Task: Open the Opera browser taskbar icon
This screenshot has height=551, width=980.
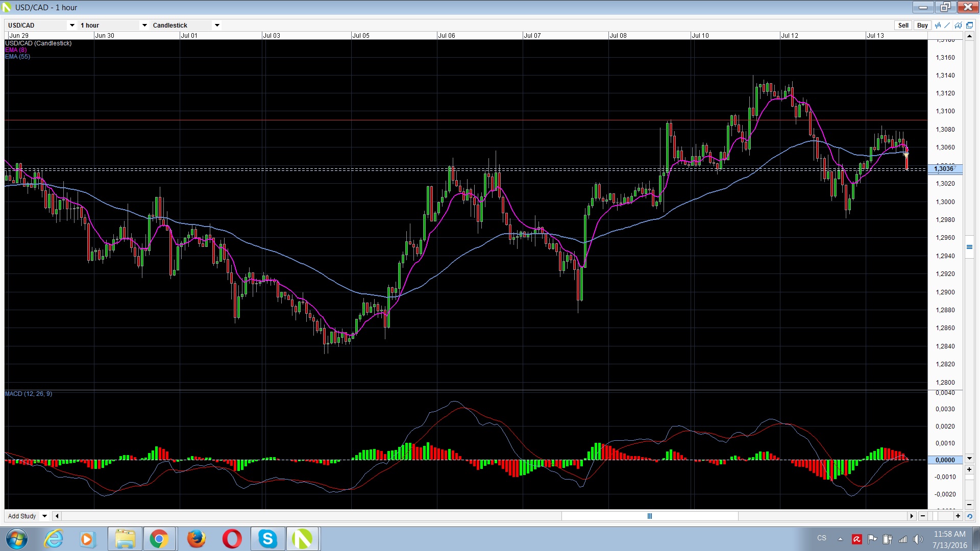Action: (x=232, y=539)
